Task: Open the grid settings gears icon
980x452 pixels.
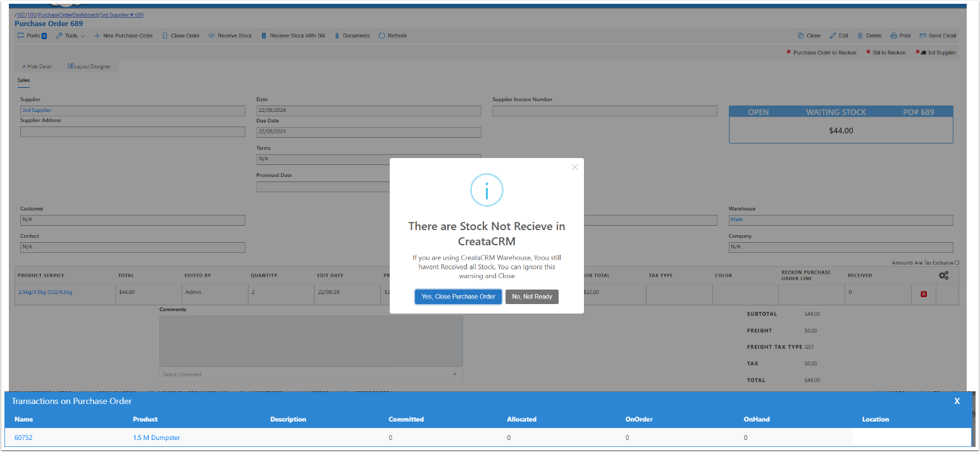Action: (x=943, y=276)
